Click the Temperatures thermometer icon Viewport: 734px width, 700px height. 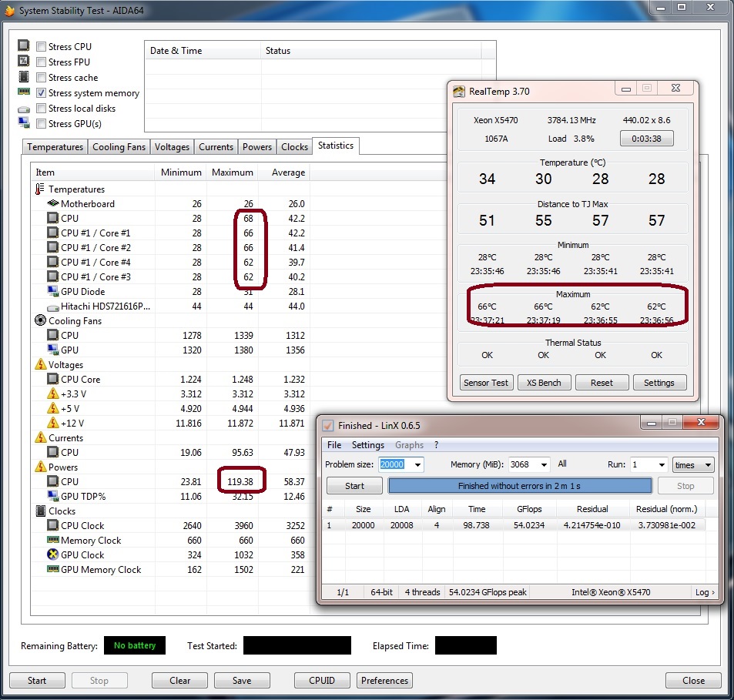(x=40, y=189)
